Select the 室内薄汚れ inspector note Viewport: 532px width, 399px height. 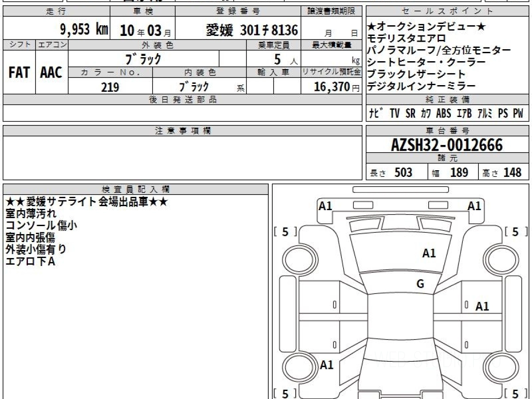pos(31,214)
